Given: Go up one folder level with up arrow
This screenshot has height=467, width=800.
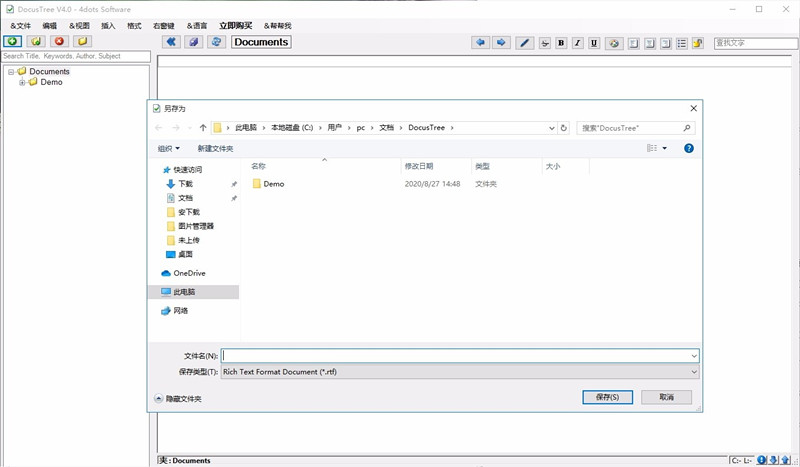Looking at the screenshot, I should [x=203, y=128].
